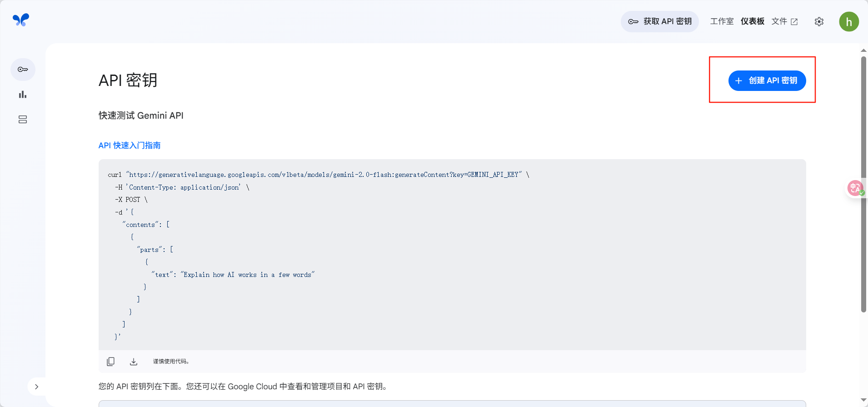Screen dimensions: 868x407
Task: Click the scrollbar down arrow
Action: point(863,400)
